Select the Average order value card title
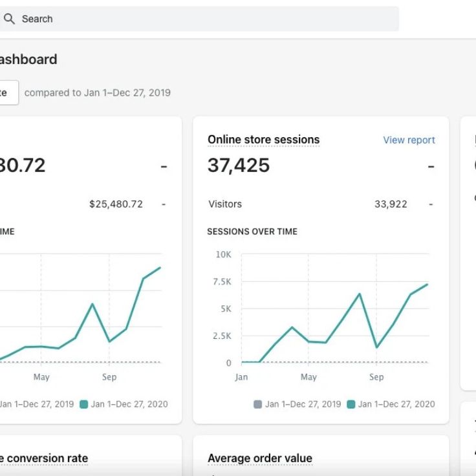 tap(260, 459)
